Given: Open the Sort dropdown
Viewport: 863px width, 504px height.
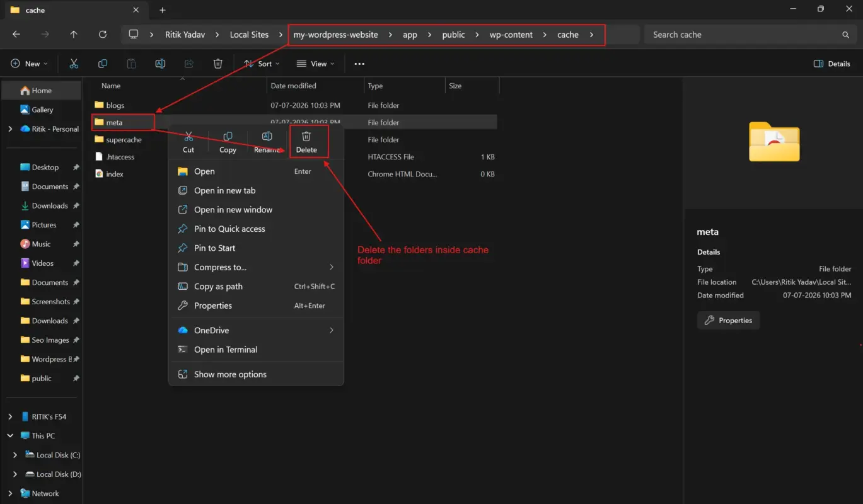Looking at the screenshot, I should click(262, 64).
